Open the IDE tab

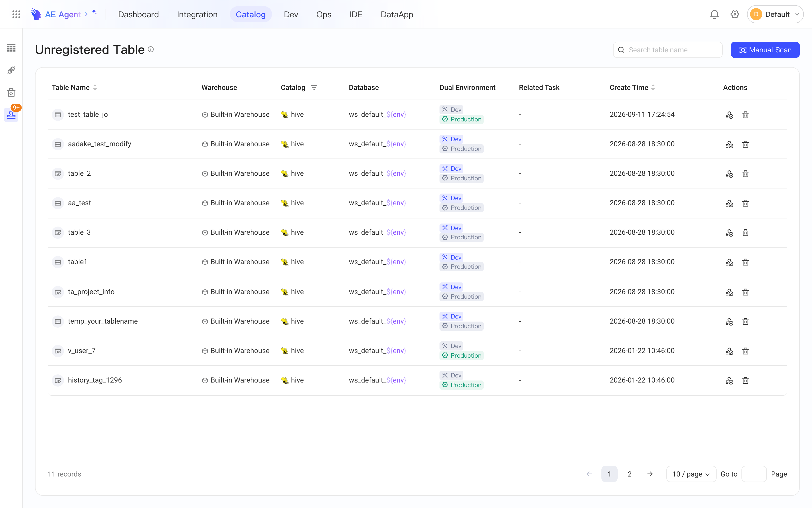356,14
